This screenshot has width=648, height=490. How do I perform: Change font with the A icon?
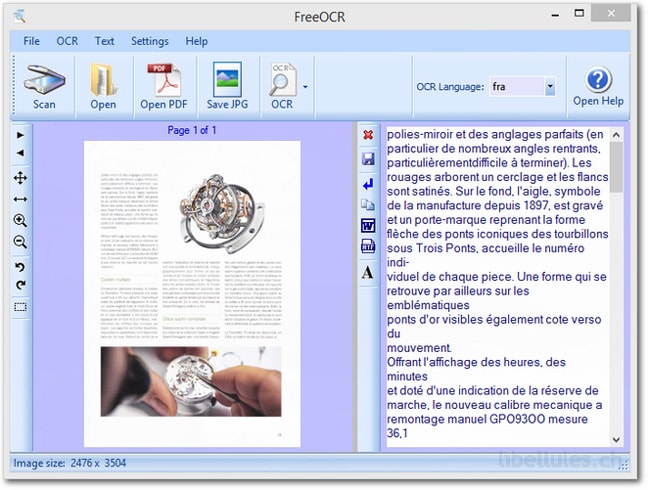(367, 273)
